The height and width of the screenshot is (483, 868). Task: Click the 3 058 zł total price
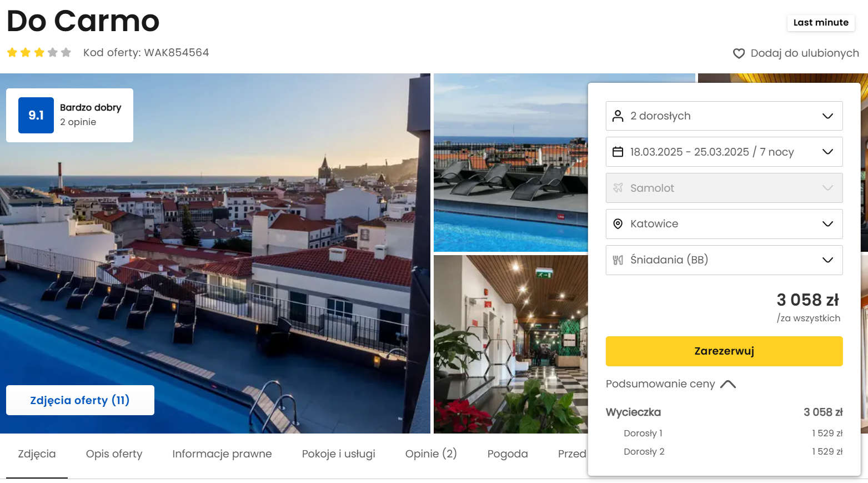pos(807,300)
